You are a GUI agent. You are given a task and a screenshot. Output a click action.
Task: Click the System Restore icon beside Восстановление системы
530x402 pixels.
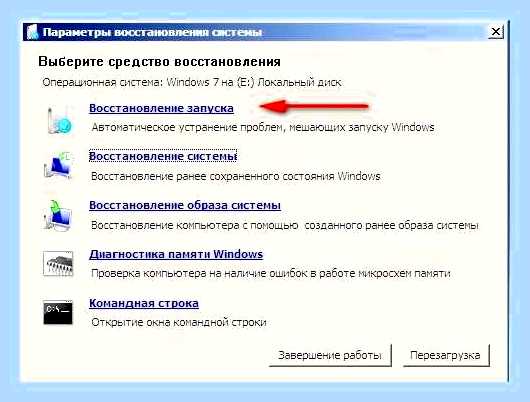tap(58, 165)
